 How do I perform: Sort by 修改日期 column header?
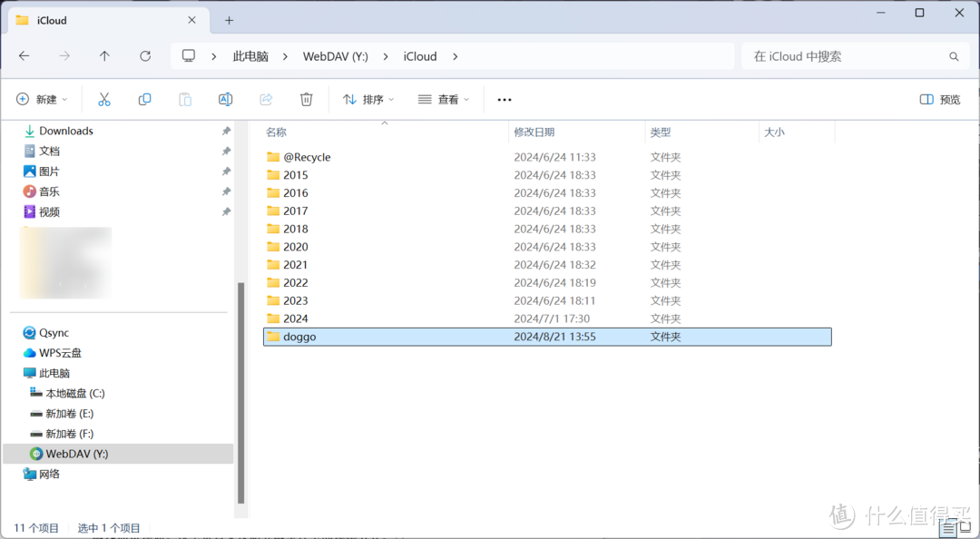click(534, 132)
